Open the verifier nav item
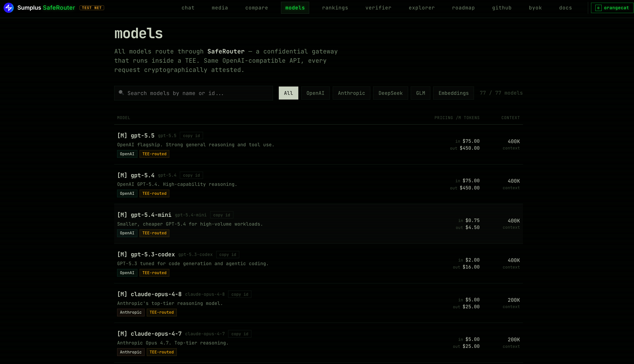 pyautogui.click(x=378, y=8)
